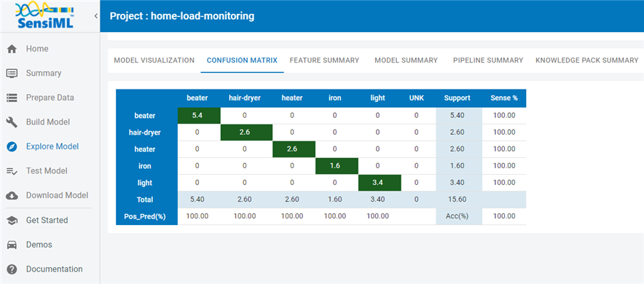Click the 'light' column header

377,98
